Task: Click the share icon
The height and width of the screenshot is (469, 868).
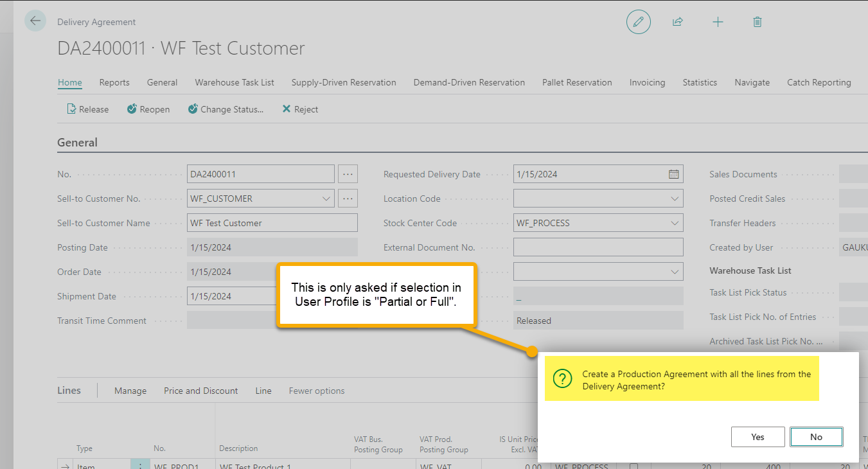Action: click(x=677, y=22)
